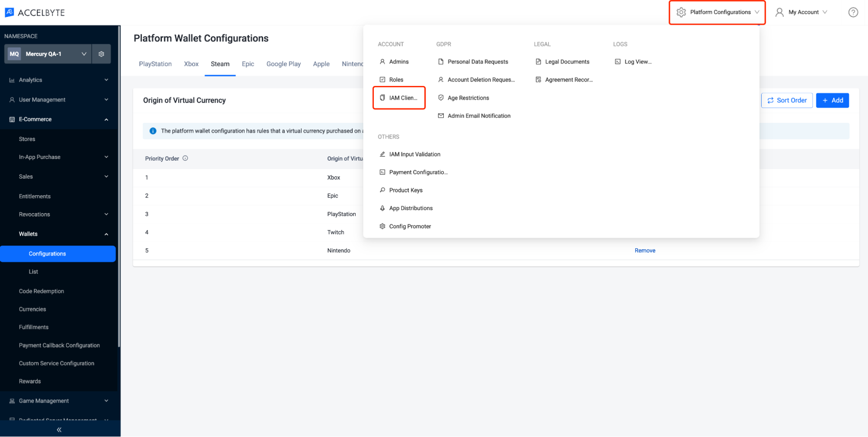868x437 pixels.
Task: Open the Google Play tab
Action: tap(284, 64)
